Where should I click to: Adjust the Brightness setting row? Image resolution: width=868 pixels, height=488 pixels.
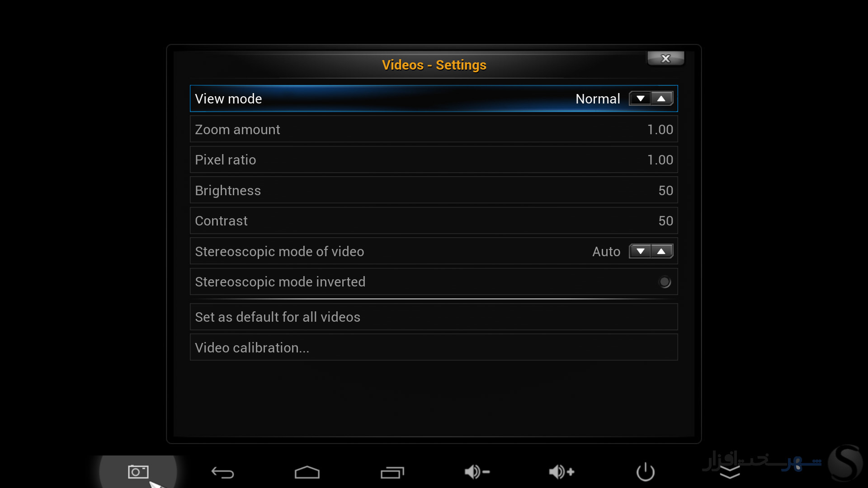click(434, 190)
